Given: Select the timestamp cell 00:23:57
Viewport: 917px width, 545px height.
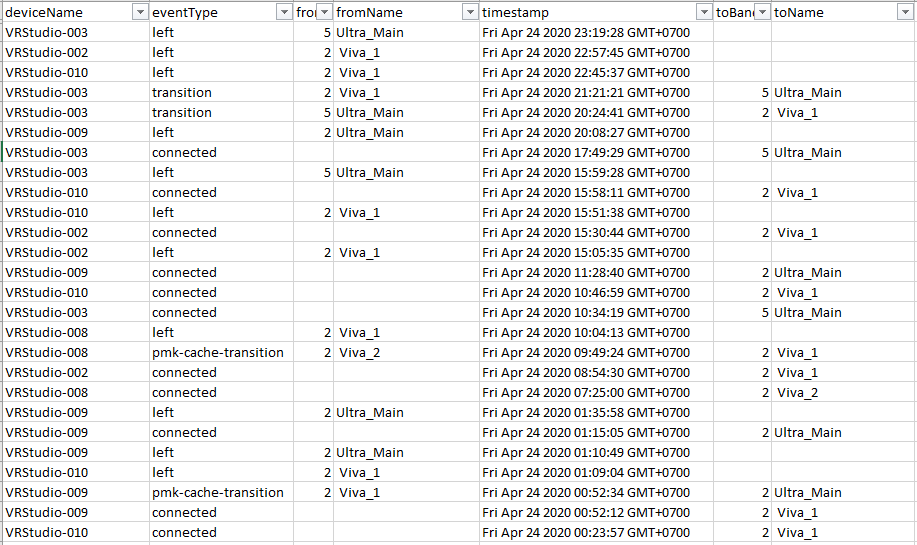Looking at the screenshot, I should [x=596, y=533].
